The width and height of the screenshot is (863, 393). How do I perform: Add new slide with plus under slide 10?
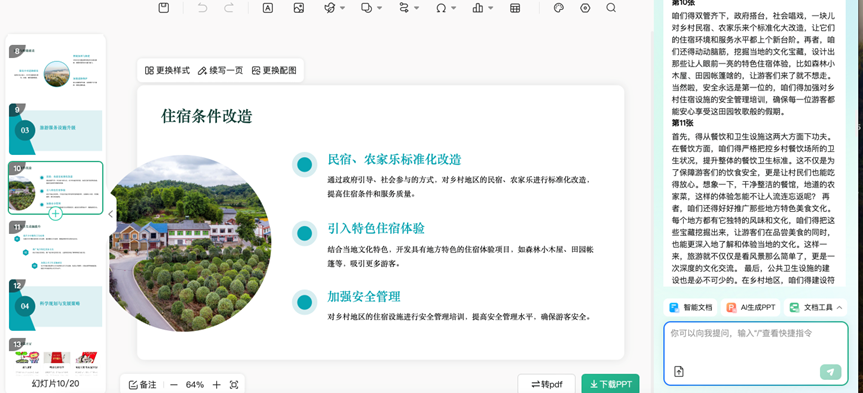[x=56, y=213]
